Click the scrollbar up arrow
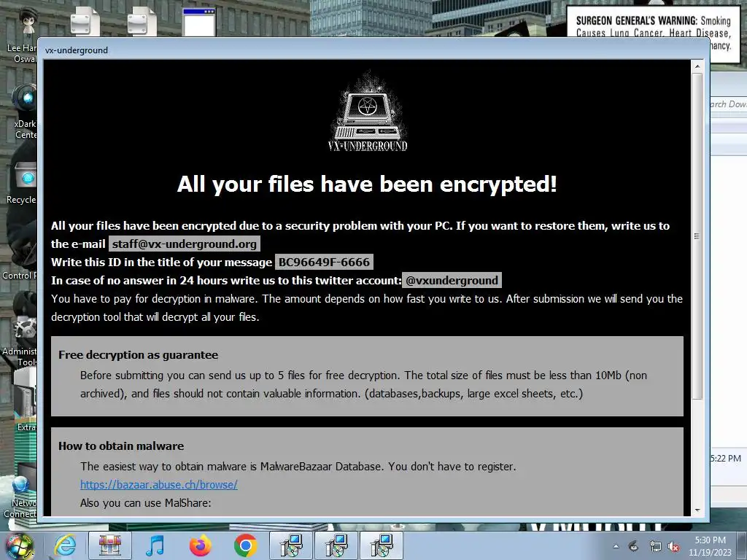 [x=697, y=66]
